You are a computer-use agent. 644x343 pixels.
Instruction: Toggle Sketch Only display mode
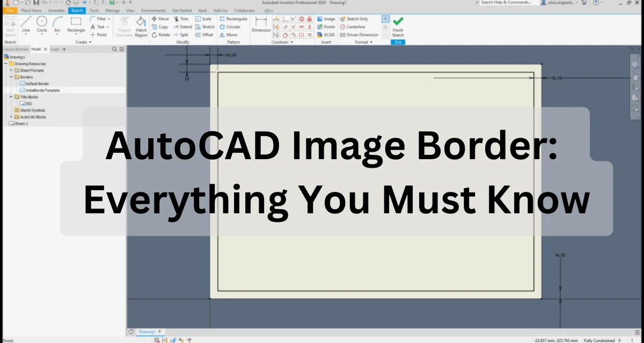pos(354,18)
